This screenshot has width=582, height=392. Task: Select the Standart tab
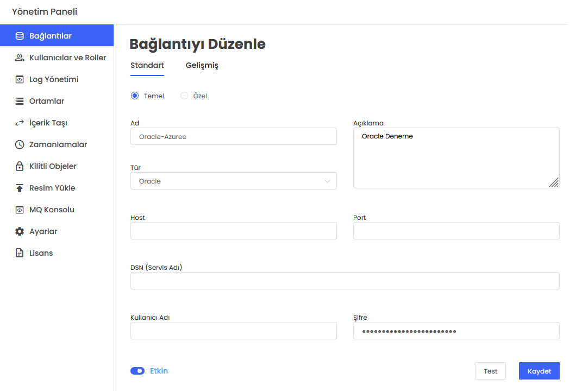(x=147, y=65)
